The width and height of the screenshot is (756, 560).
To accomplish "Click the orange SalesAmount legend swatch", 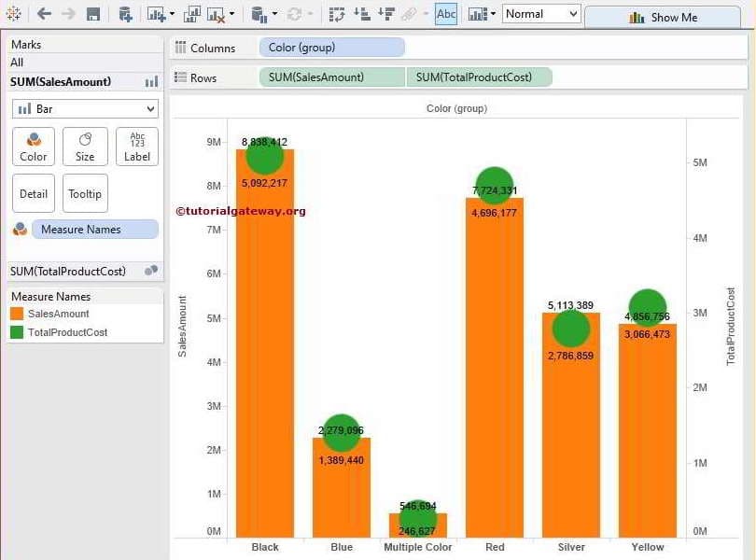I will coord(18,315).
